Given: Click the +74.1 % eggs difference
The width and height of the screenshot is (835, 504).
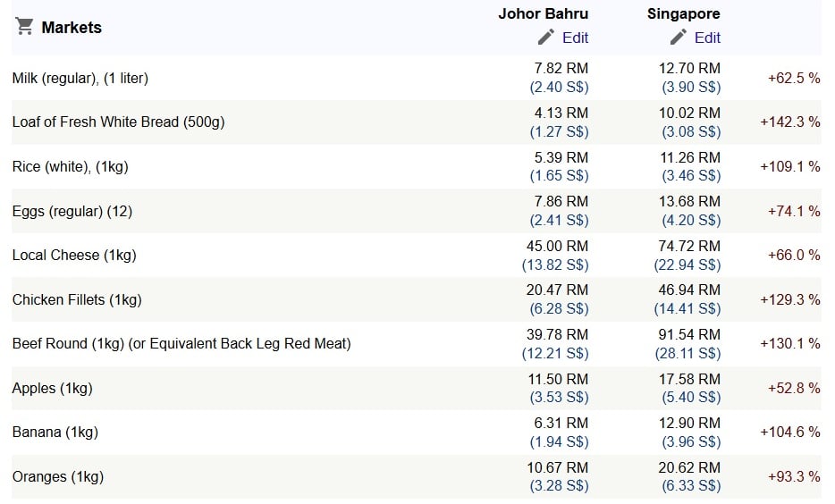Looking at the screenshot, I should pyautogui.click(x=794, y=211).
